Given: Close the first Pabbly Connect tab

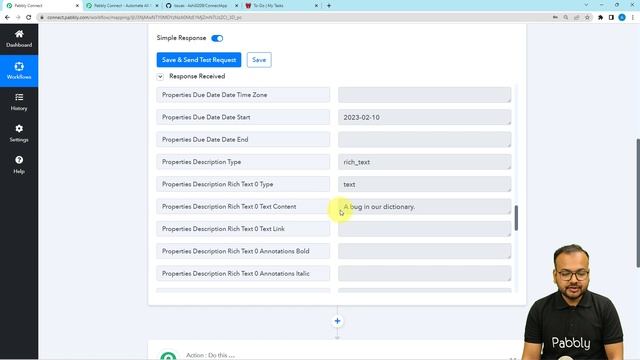Looking at the screenshot, I should coord(77,6).
